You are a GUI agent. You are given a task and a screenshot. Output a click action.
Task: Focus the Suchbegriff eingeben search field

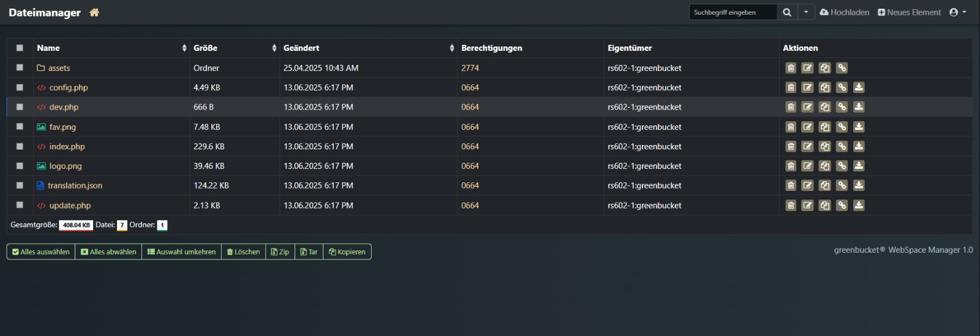click(733, 12)
